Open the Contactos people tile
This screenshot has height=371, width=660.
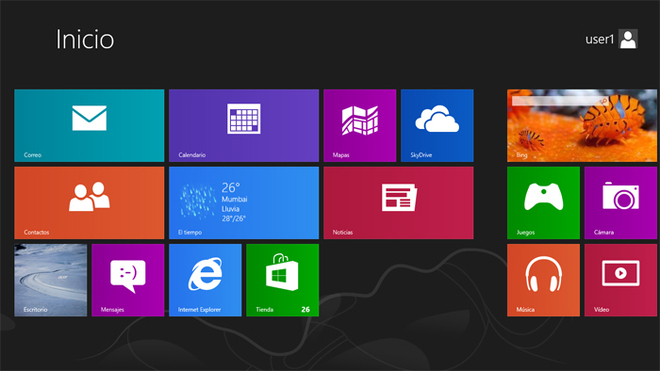point(89,203)
